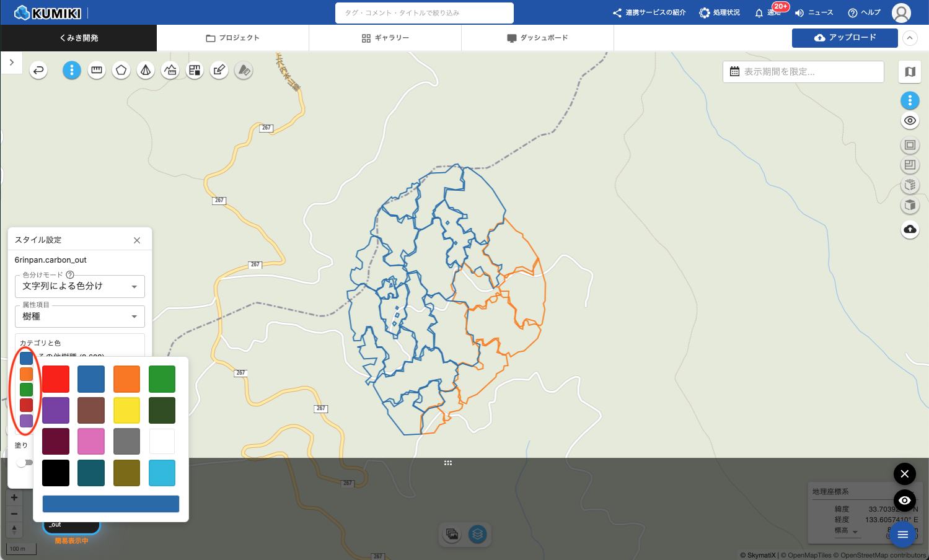The height and width of the screenshot is (560, 929).
Task: Open the user account avatar
Action: tap(900, 12)
